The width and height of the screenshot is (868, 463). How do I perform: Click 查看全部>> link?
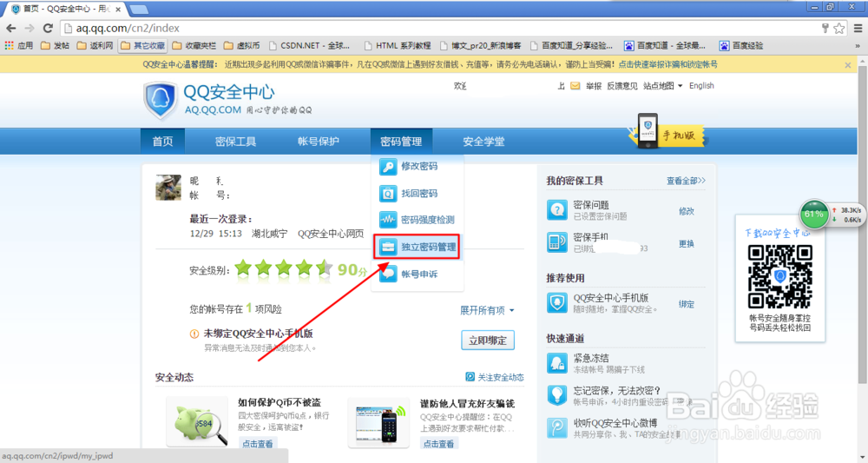pos(686,181)
